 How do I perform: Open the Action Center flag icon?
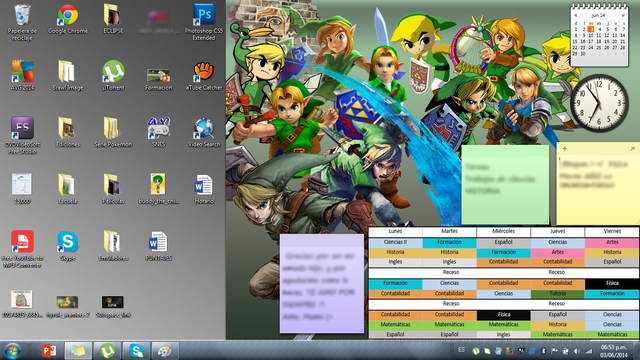[554, 351]
